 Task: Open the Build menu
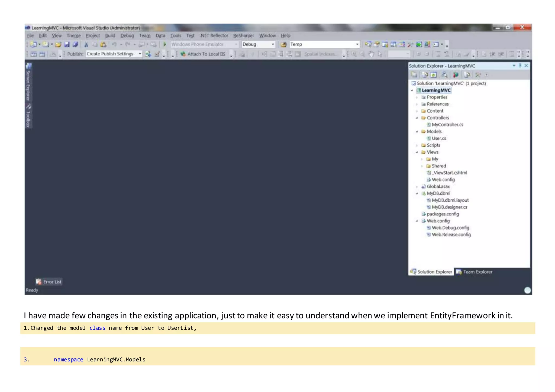coord(110,36)
